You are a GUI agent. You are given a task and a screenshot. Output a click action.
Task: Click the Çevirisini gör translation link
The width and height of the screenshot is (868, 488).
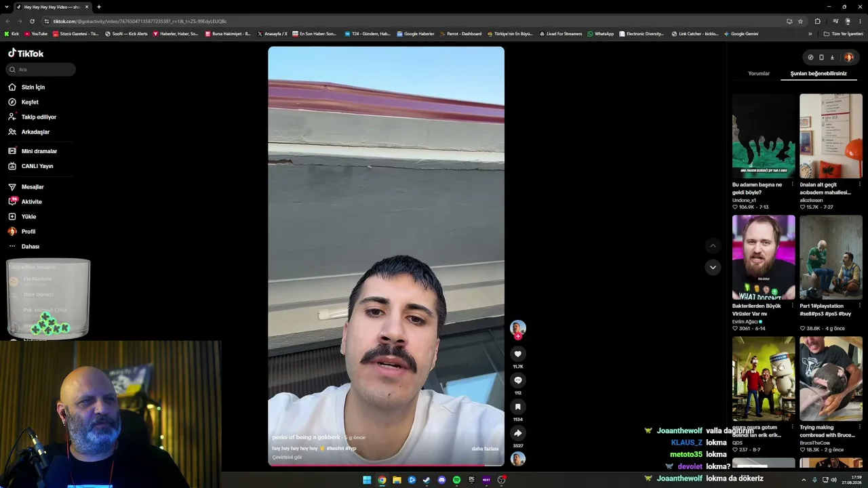(x=288, y=457)
